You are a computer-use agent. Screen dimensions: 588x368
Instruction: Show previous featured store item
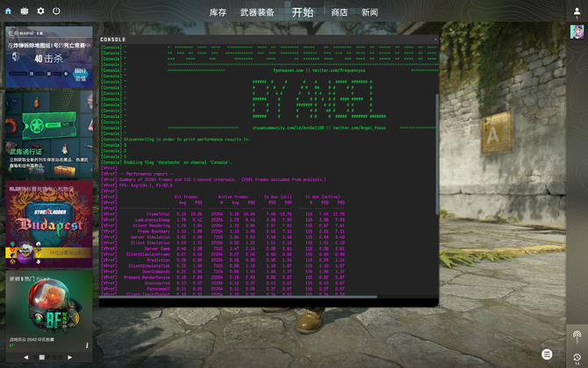[25, 357]
